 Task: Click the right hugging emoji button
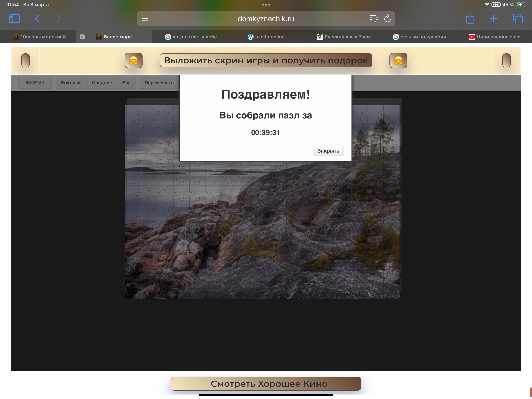tap(398, 60)
